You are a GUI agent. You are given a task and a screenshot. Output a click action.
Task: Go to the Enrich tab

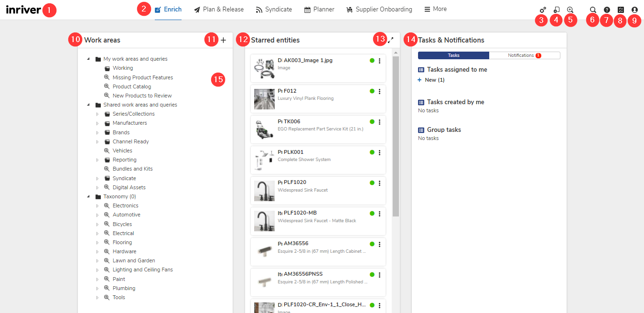tap(168, 10)
